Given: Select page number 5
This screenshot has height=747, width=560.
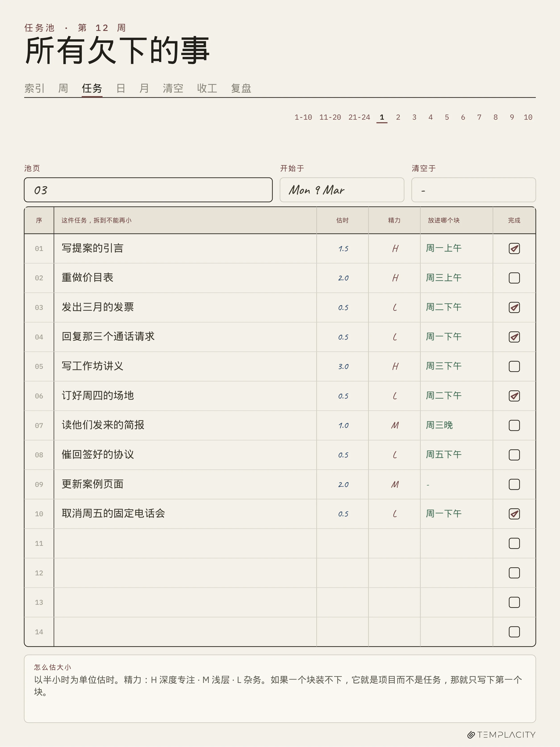Looking at the screenshot, I should 447,117.
